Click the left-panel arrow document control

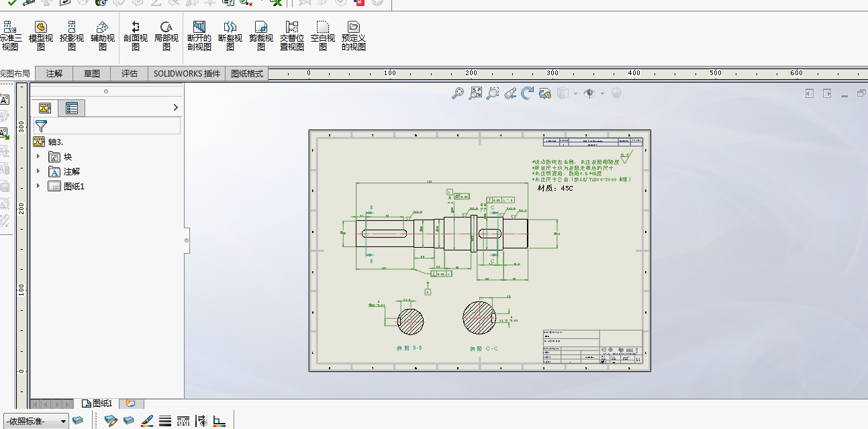tap(810, 94)
